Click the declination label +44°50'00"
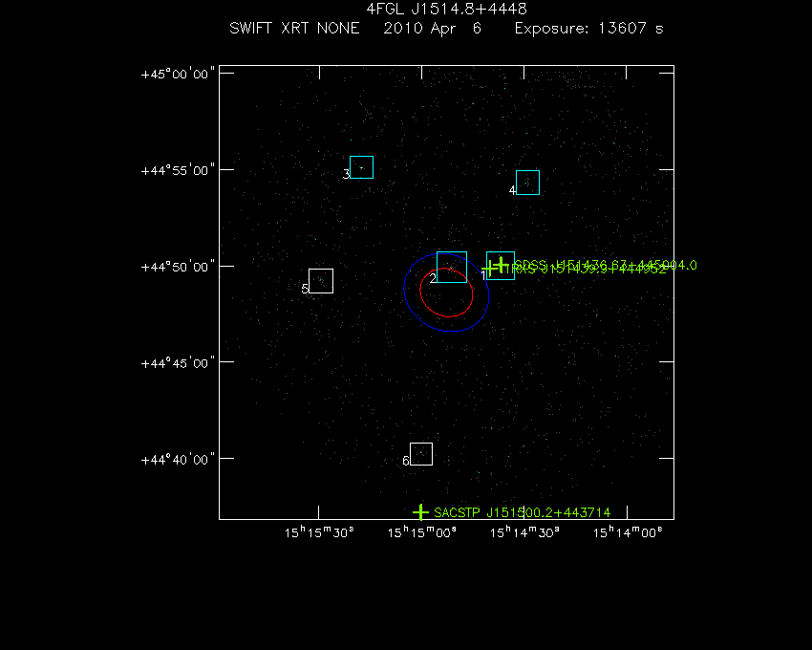 point(178,267)
